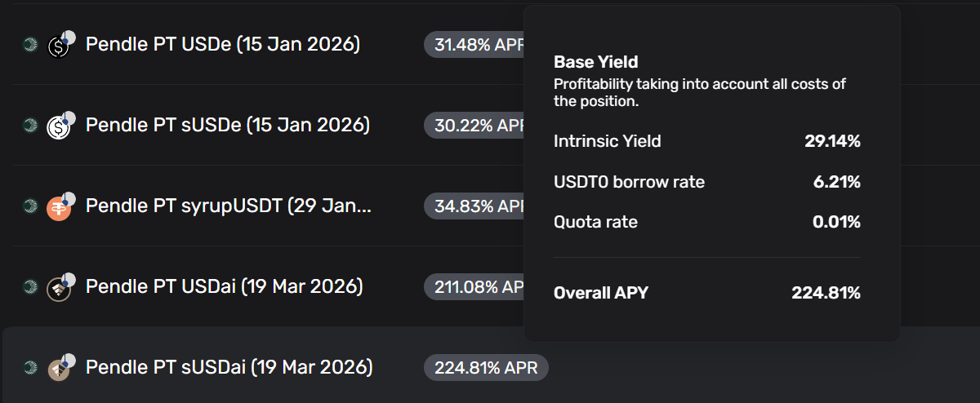The width and height of the screenshot is (980, 403).
Task: Click the Pendle PT sUSDai token icon
Action: (60, 369)
